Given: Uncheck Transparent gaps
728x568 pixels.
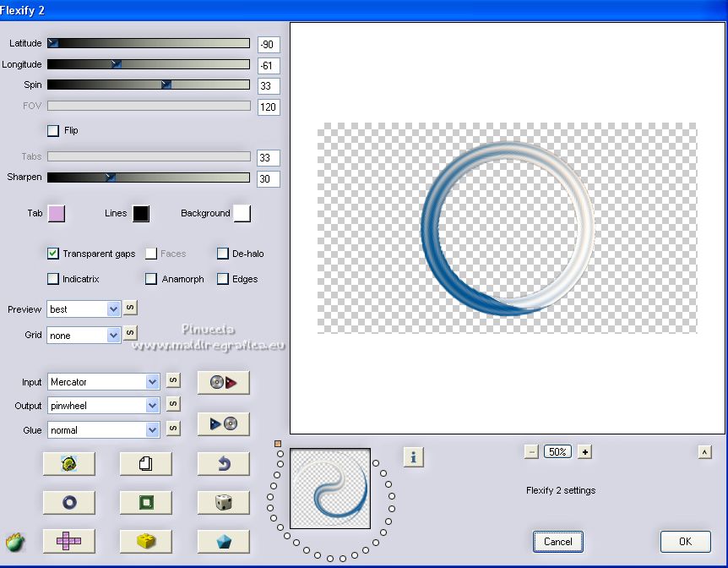Looking at the screenshot, I should [53, 254].
